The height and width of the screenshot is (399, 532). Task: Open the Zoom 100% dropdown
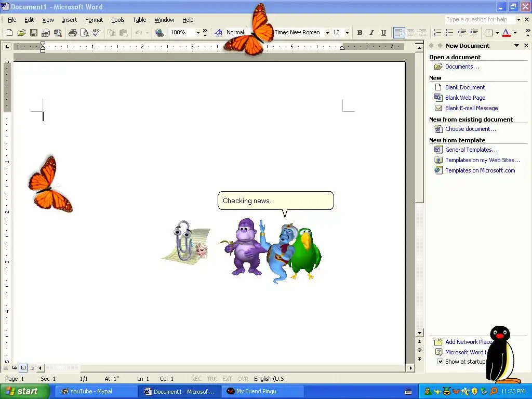[198, 33]
